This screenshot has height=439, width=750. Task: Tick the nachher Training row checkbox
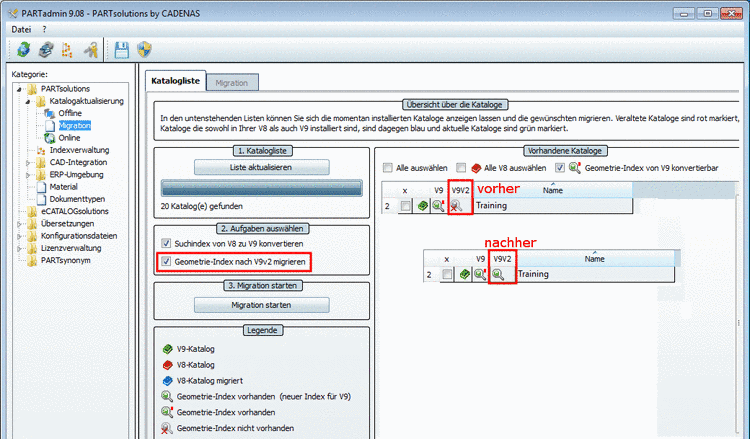(x=447, y=274)
